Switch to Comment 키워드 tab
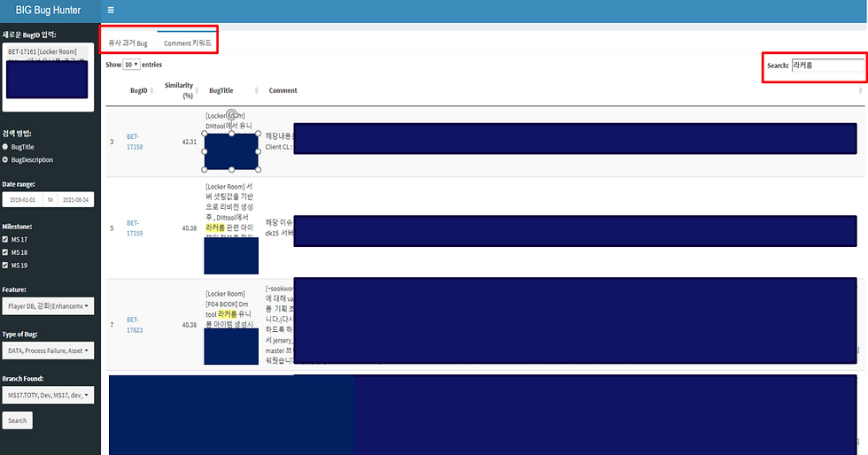 tap(187, 43)
